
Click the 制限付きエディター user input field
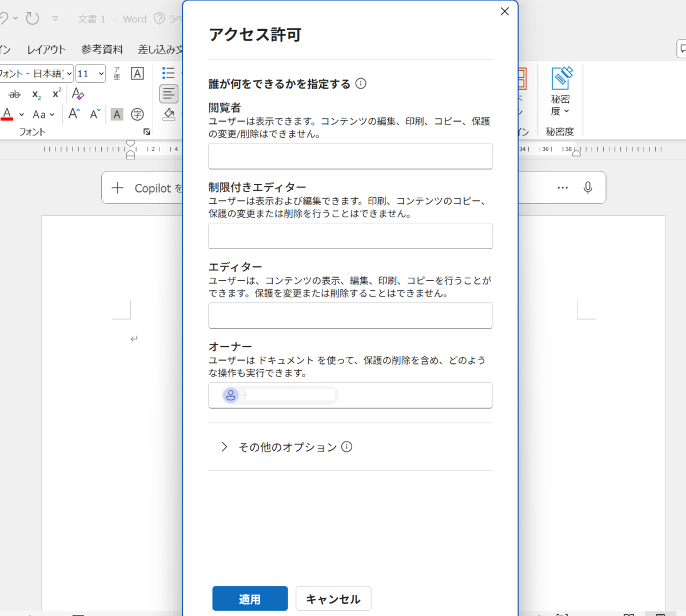point(350,236)
